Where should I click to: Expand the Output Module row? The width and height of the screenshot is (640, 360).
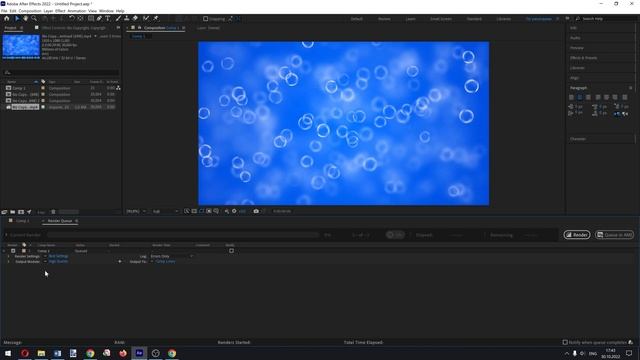click(x=8, y=262)
